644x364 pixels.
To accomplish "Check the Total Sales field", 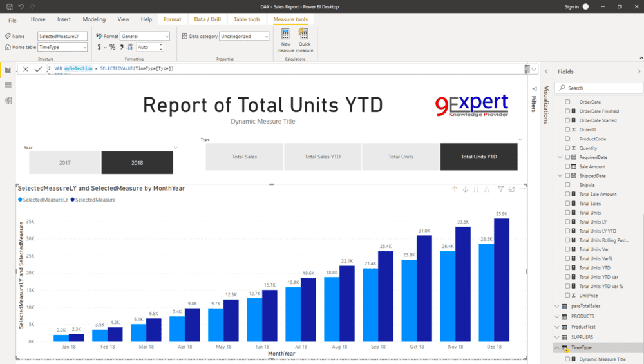I will [x=567, y=204].
